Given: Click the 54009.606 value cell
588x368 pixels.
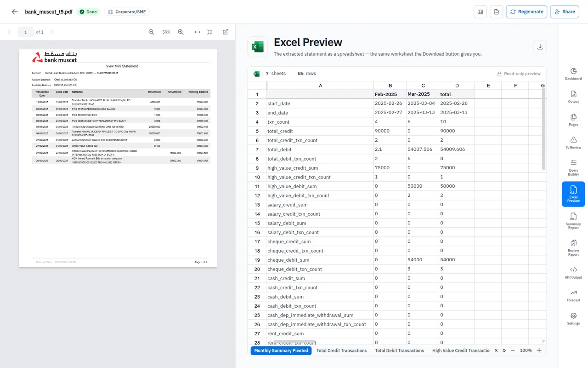Looking at the screenshot, I should [x=457, y=149].
